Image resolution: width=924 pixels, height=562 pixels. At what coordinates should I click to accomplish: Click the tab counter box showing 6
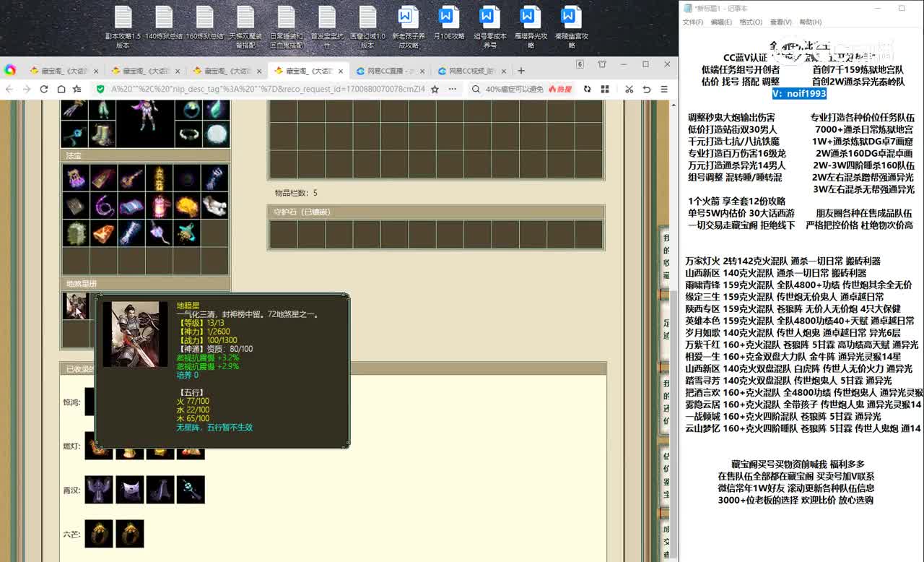tap(580, 64)
